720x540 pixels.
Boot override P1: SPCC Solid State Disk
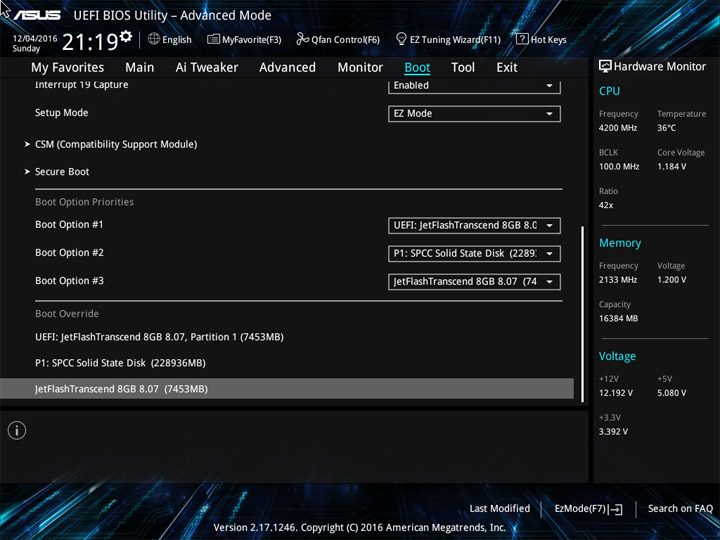click(x=120, y=363)
